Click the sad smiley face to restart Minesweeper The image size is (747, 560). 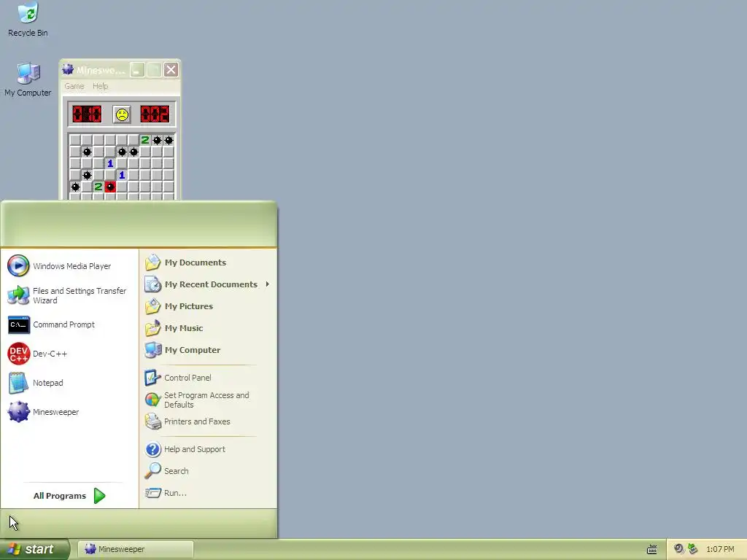[122, 114]
